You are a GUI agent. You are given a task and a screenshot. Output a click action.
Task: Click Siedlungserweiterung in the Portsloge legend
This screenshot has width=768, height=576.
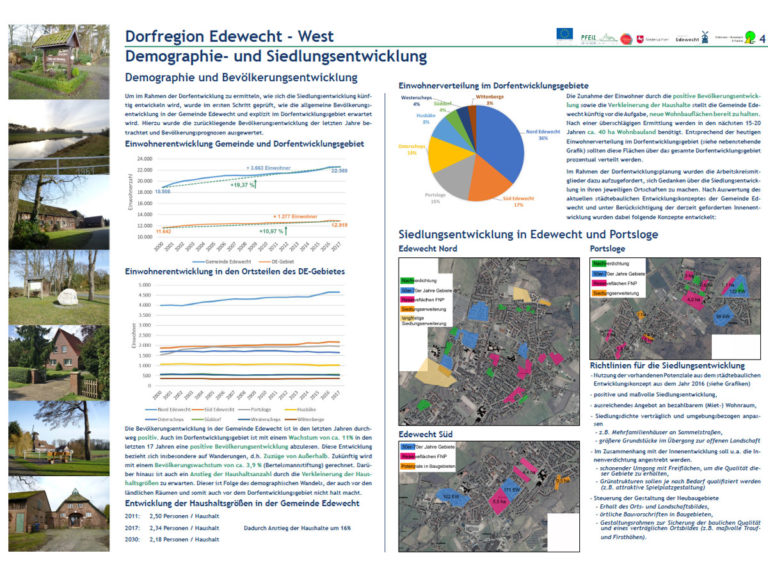click(616, 293)
